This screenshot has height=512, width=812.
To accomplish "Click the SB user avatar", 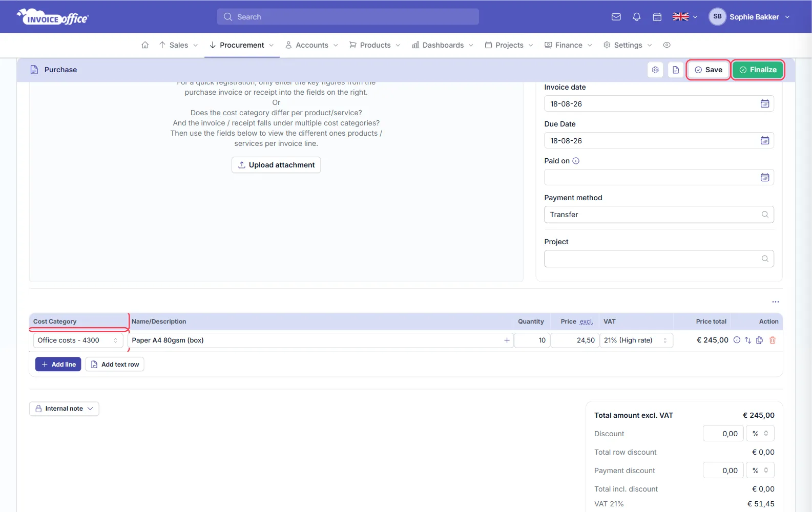I will point(717,17).
